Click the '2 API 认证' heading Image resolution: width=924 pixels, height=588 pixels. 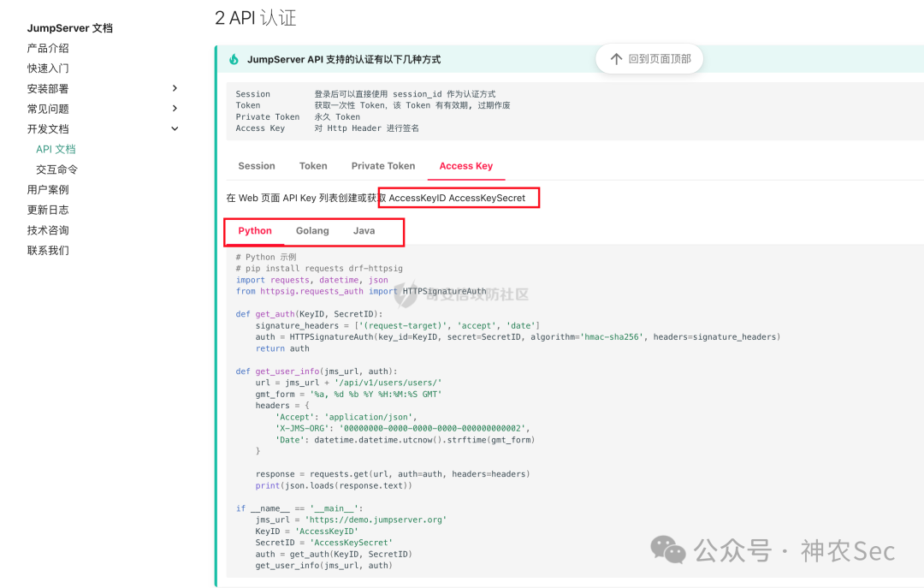255,18
